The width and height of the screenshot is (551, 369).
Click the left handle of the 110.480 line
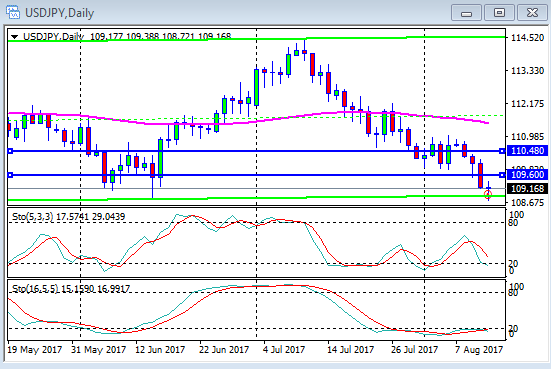pos(10,151)
